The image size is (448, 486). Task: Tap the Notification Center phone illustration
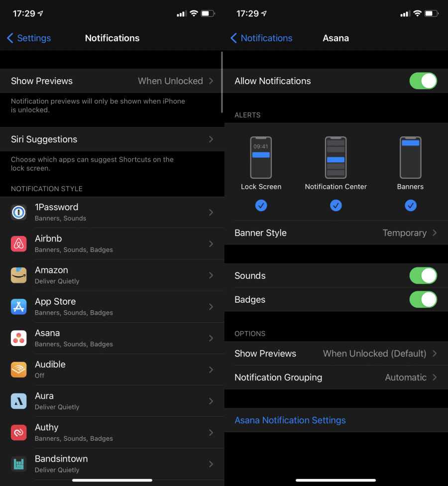point(336,157)
